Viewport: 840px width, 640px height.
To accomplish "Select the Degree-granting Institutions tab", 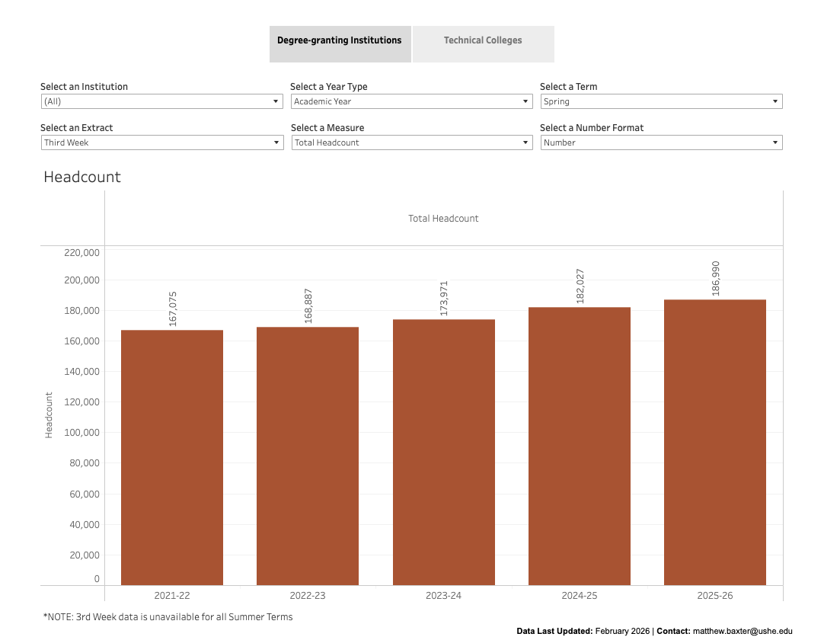I will 339,40.
